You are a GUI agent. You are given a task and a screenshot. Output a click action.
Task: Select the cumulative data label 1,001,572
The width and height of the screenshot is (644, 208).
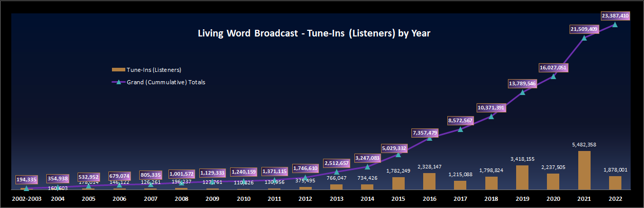click(x=182, y=174)
